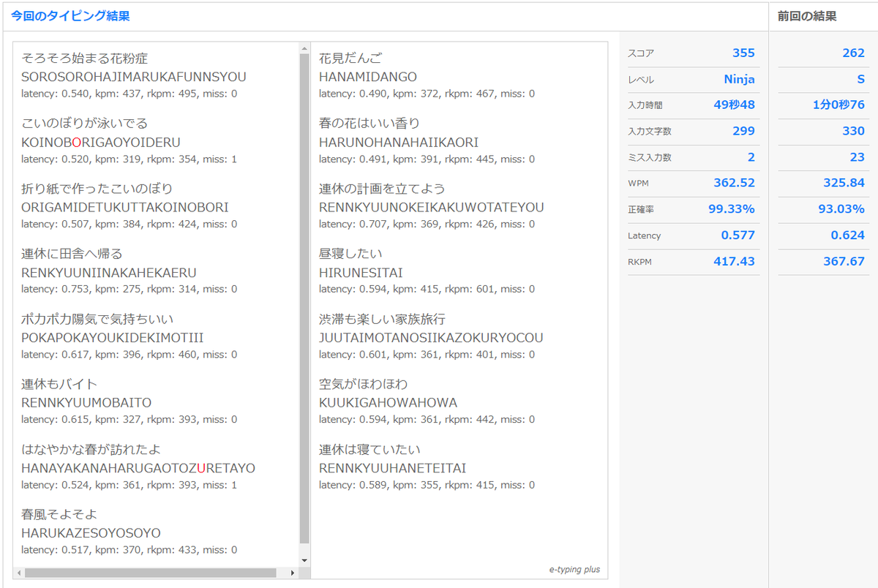Click the phrase ポカポカ陽気で気持ちいい
878x588 pixels.
(97, 319)
